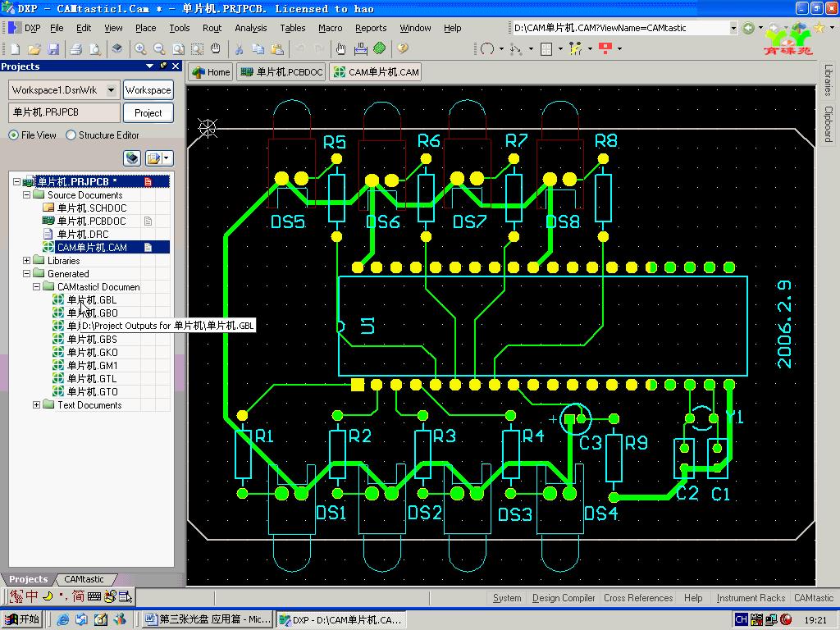The height and width of the screenshot is (630, 840).
Task: Click the Print Preview icon
Action: [95, 49]
